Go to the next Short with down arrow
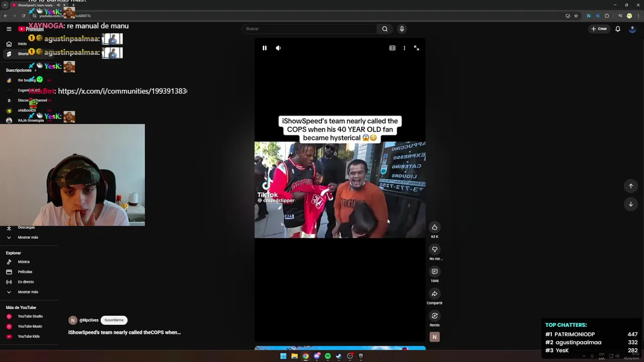The width and height of the screenshot is (644, 362). [631, 204]
